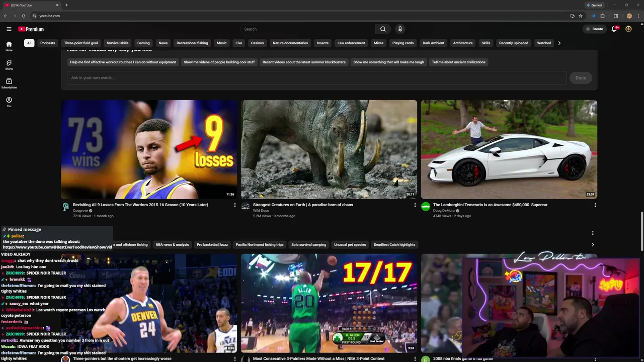Screen dimensions: 644x362
Task: Open more options for Lamborghini Temerario video
Action: (595, 205)
